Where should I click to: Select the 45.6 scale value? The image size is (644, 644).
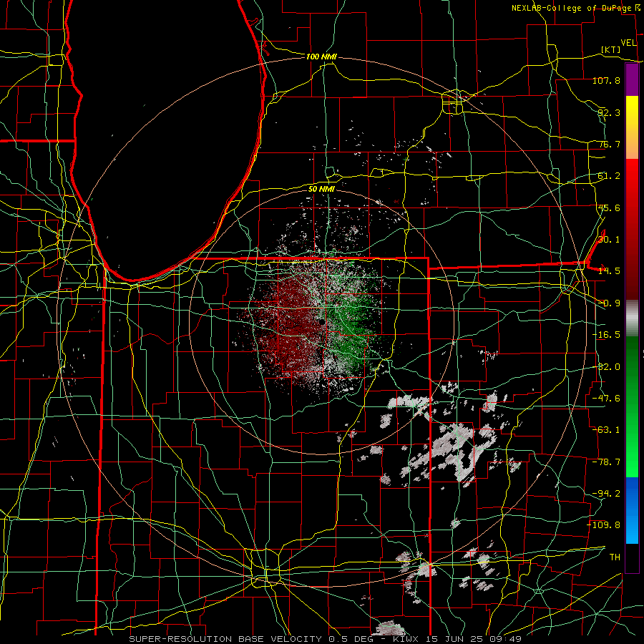tap(609, 208)
